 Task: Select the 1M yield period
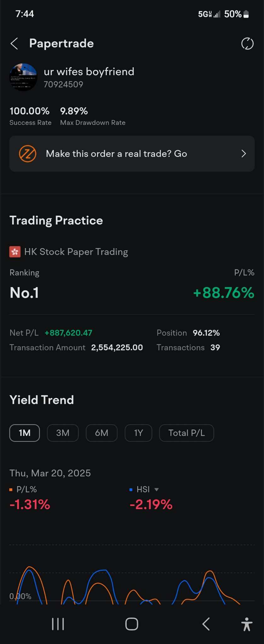point(25,433)
